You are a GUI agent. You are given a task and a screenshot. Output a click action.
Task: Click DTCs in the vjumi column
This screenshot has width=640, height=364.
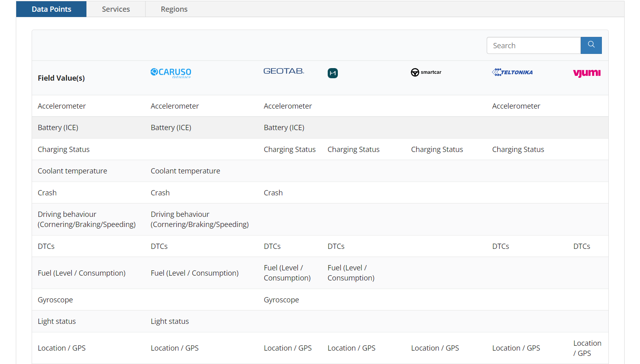coord(582,246)
